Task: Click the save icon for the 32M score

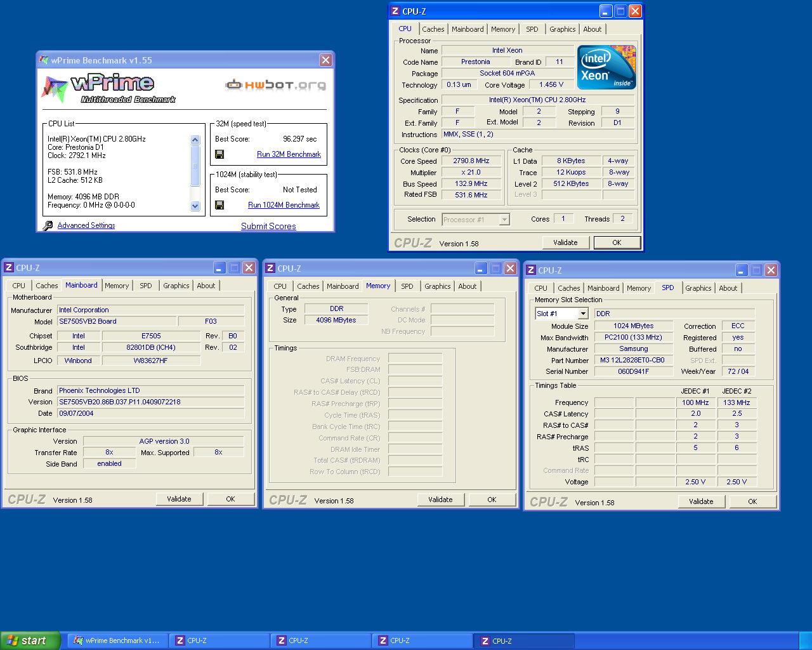Action: coord(219,154)
